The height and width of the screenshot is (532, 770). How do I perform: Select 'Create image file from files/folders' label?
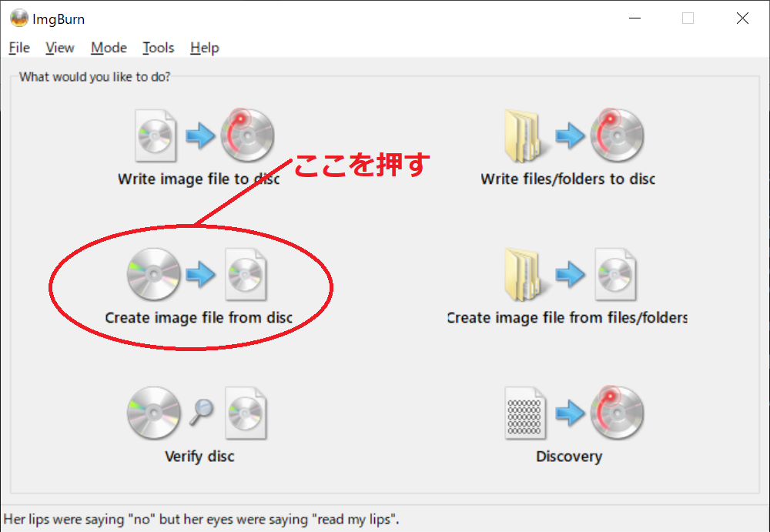coord(567,318)
